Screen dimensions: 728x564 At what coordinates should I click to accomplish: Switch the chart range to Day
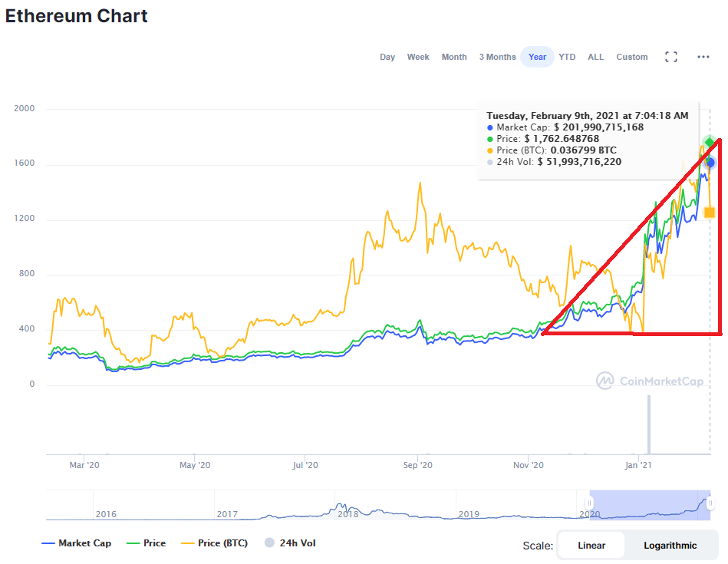(x=387, y=57)
